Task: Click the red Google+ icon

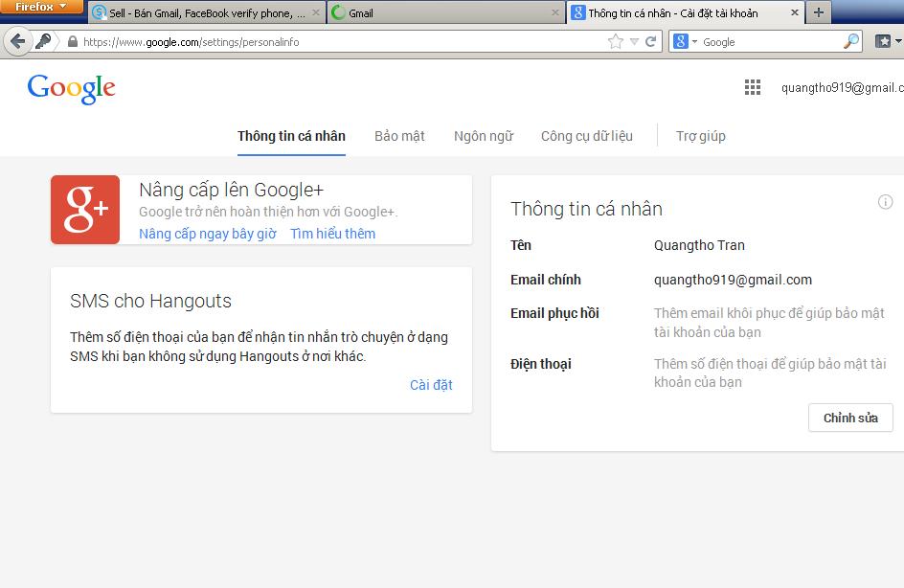Action: [x=85, y=210]
